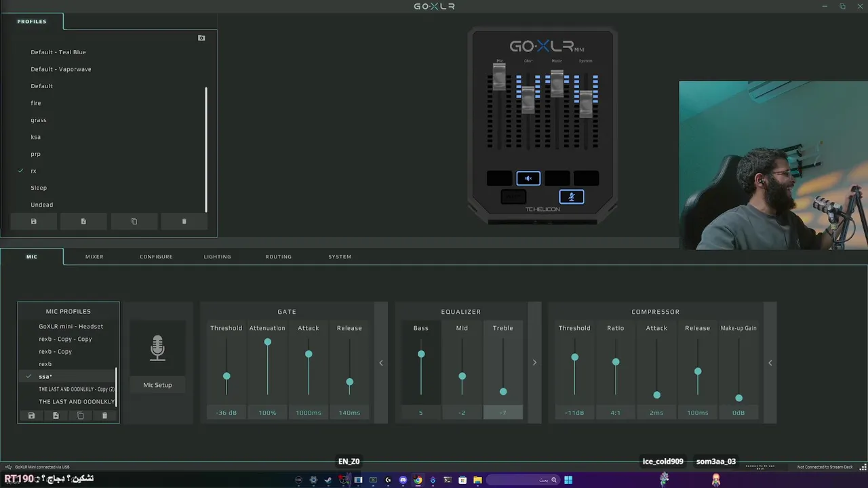The image size is (868, 488).
Task: Toggle the mic cough mute button on device
Action: 572,197
